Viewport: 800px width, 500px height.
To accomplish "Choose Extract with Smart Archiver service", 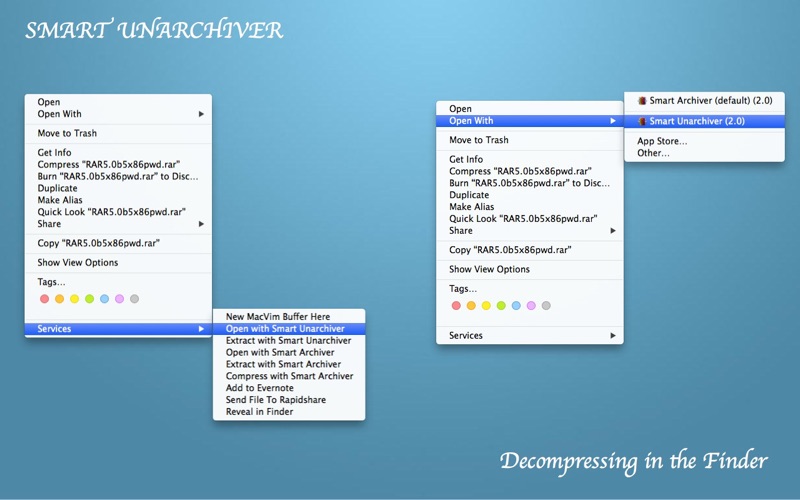I will click(x=289, y=364).
